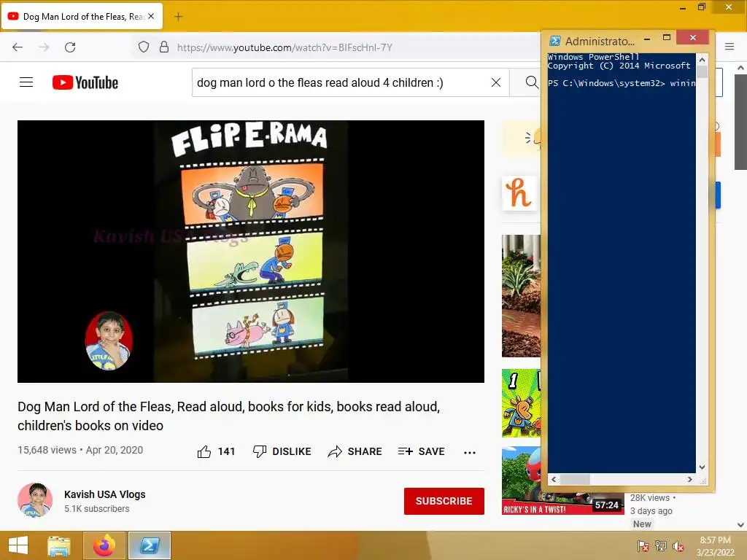Screen dimensions: 747x560
Task: Switch to PowerShell in the taskbar
Action: coord(149,545)
